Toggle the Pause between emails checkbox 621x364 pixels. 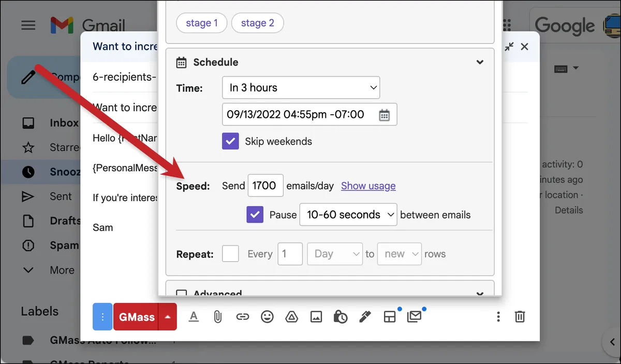tap(255, 215)
